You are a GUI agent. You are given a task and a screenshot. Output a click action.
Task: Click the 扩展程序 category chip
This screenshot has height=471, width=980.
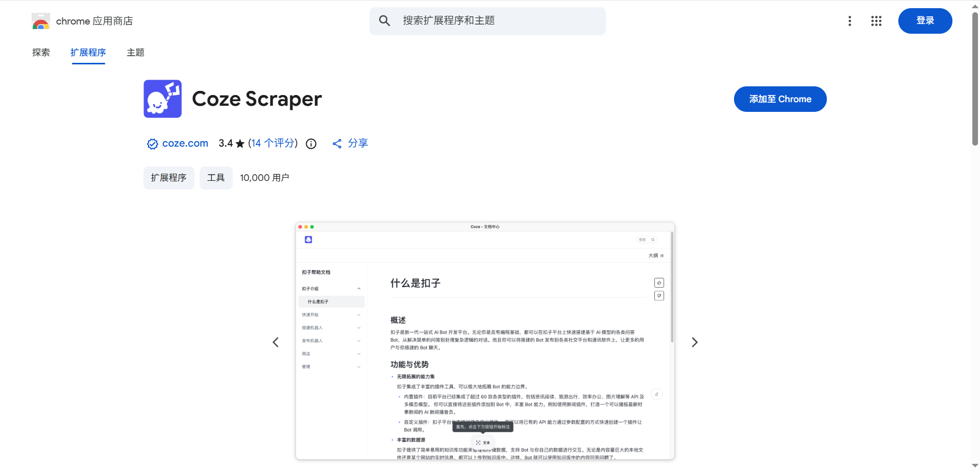coord(169,178)
